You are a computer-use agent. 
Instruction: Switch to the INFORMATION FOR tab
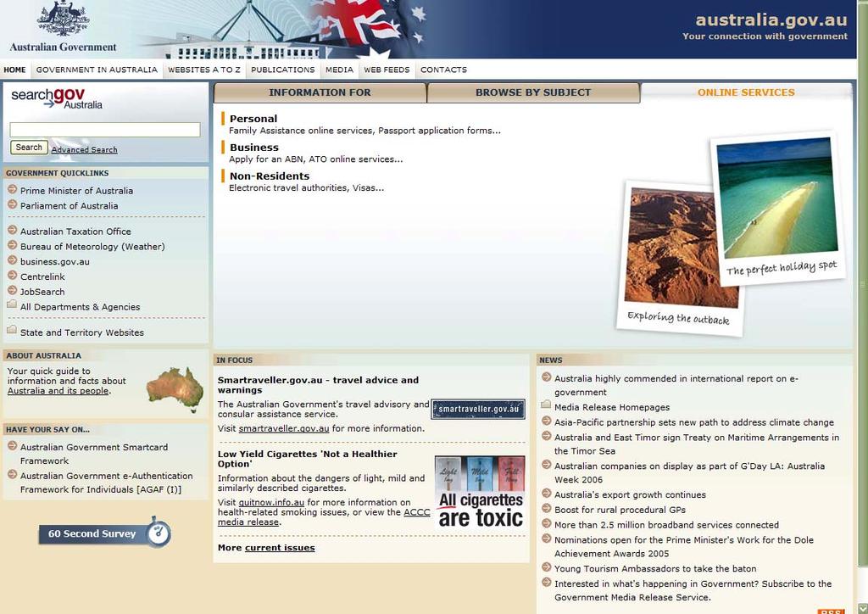click(x=320, y=92)
